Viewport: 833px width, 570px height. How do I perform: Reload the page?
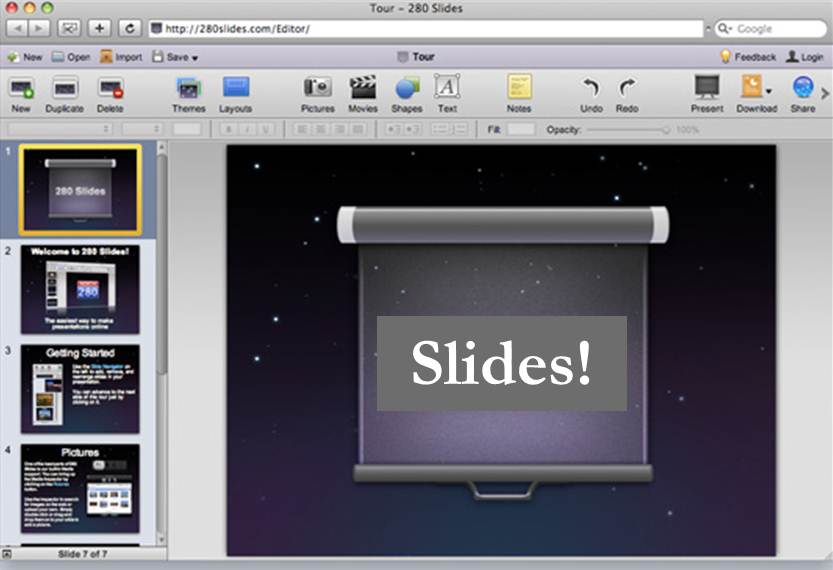click(130, 28)
